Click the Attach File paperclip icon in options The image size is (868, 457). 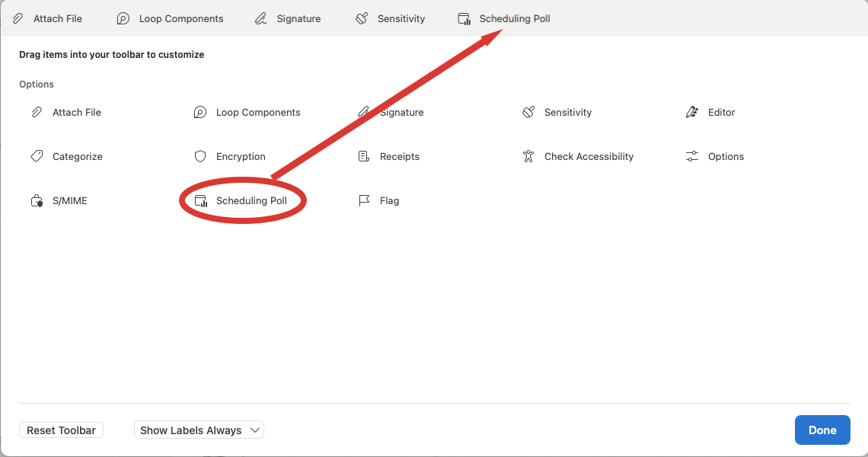coord(37,113)
